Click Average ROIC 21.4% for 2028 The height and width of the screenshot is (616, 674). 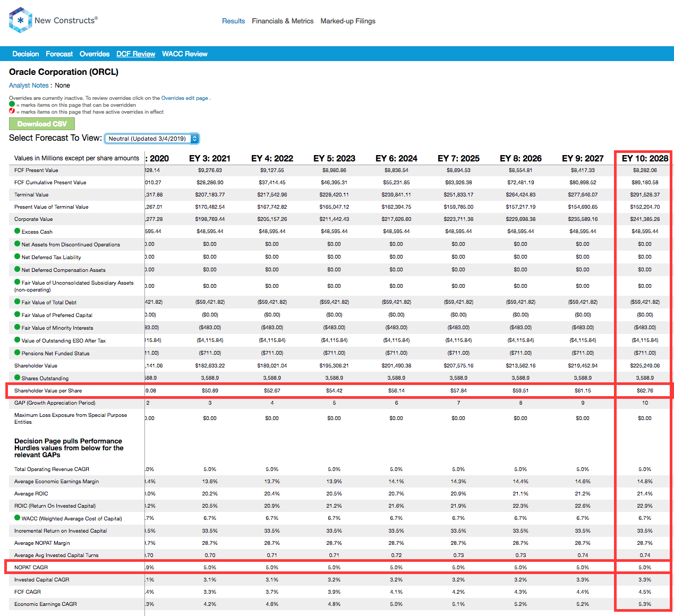pyautogui.click(x=645, y=494)
